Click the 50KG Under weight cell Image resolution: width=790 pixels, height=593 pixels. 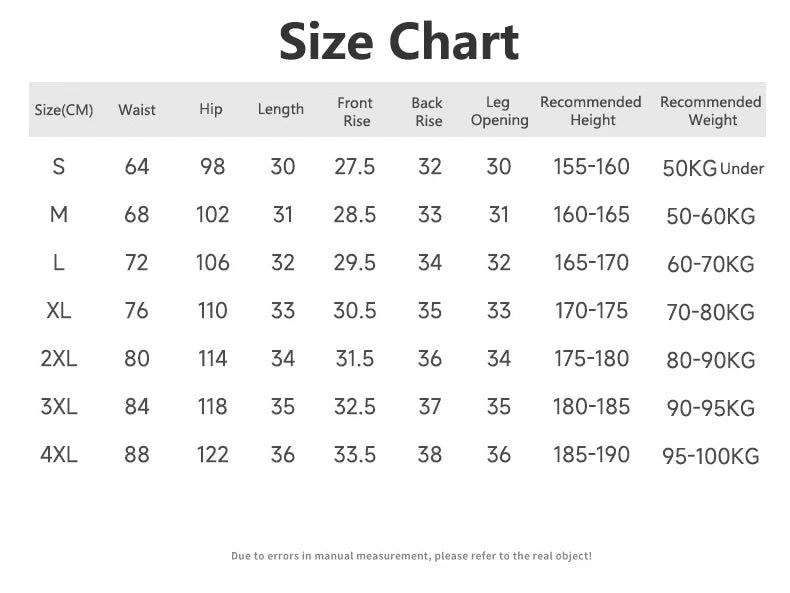pyautogui.click(x=713, y=168)
